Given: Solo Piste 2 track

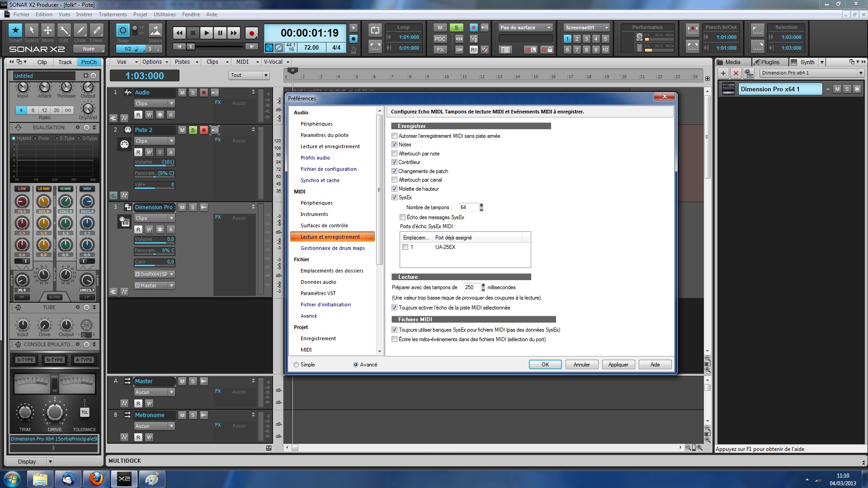Looking at the screenshot, I should tap(193, 130).
